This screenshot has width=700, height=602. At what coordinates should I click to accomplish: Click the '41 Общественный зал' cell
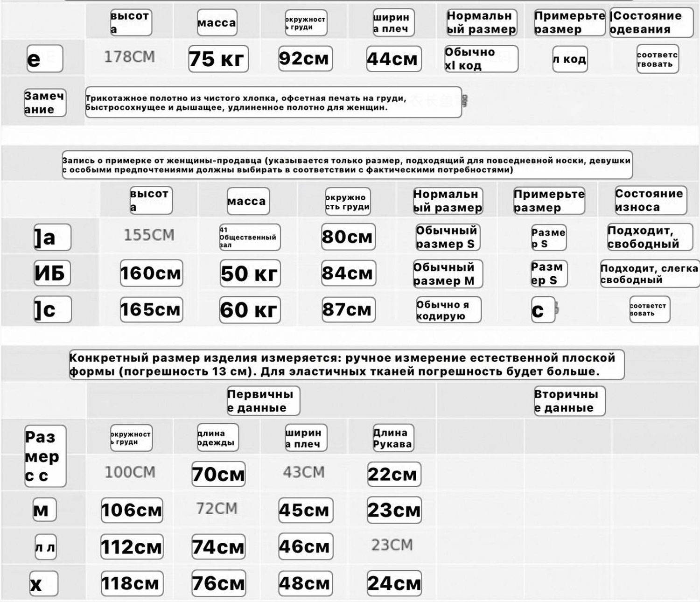point(250,237)
